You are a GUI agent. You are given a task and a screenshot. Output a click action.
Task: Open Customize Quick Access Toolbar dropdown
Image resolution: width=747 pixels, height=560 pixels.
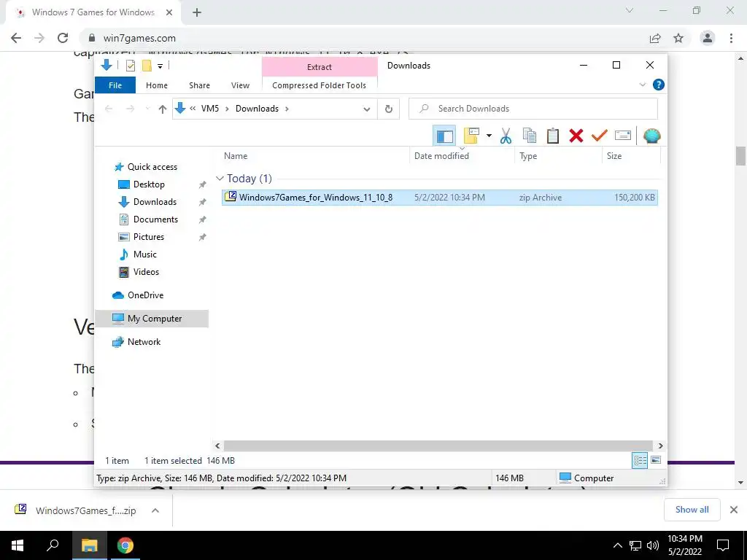click(160, 66)
